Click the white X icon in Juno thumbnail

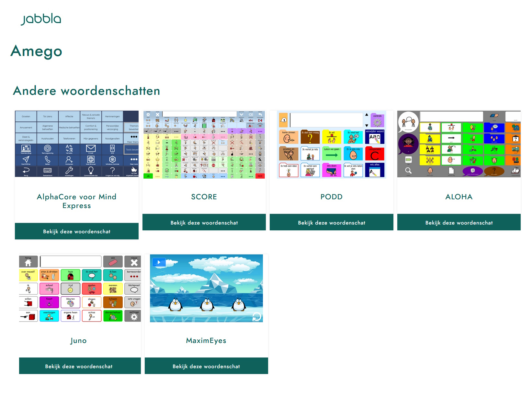coord(134,262)
